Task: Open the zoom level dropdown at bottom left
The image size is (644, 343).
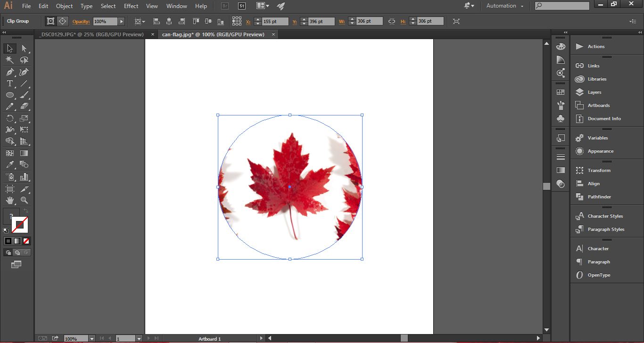Action: (x=91, y=338)
